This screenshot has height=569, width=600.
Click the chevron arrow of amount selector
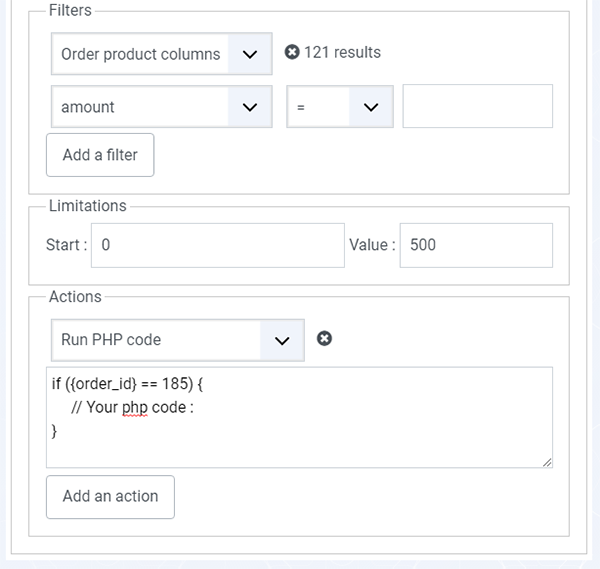[x=250, y=107]
